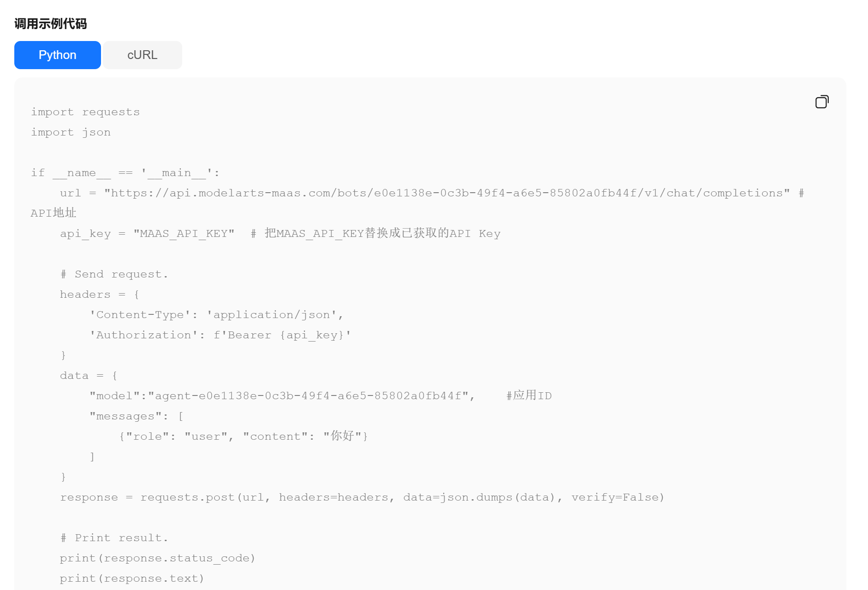Click the "import json" line

coord(71,132)
